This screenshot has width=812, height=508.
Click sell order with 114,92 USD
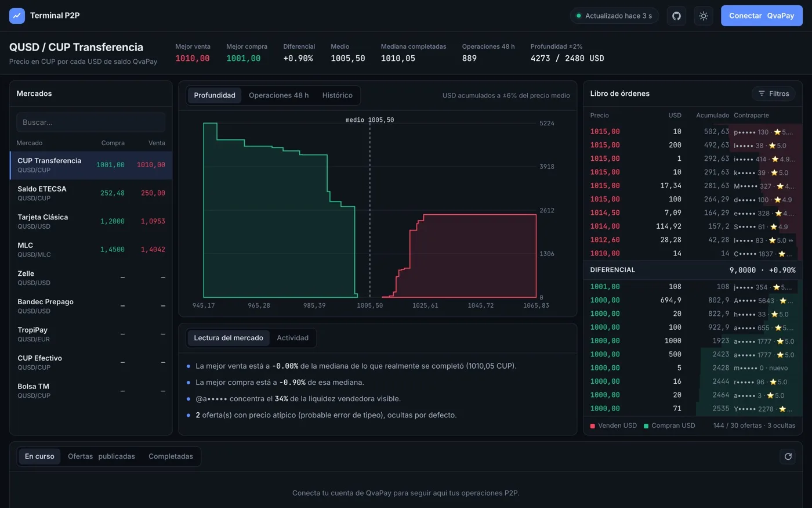pyautogui.click(x=693, y=226)
